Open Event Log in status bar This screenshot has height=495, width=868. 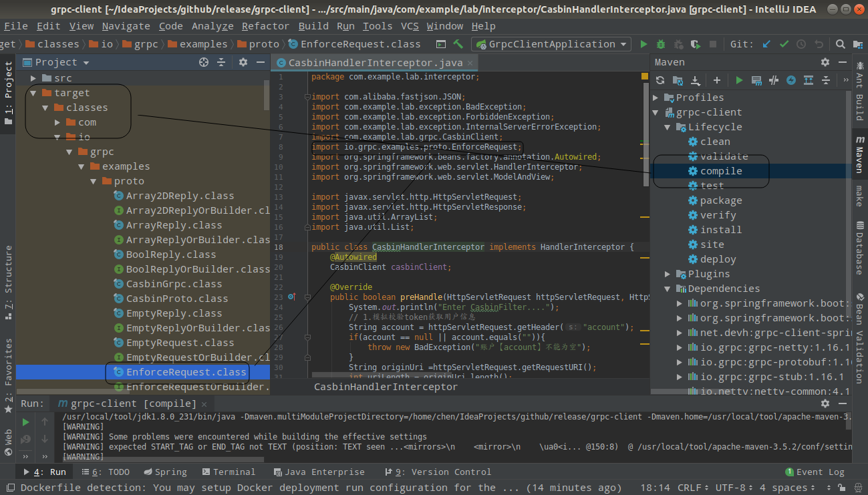tap(815, 472)
